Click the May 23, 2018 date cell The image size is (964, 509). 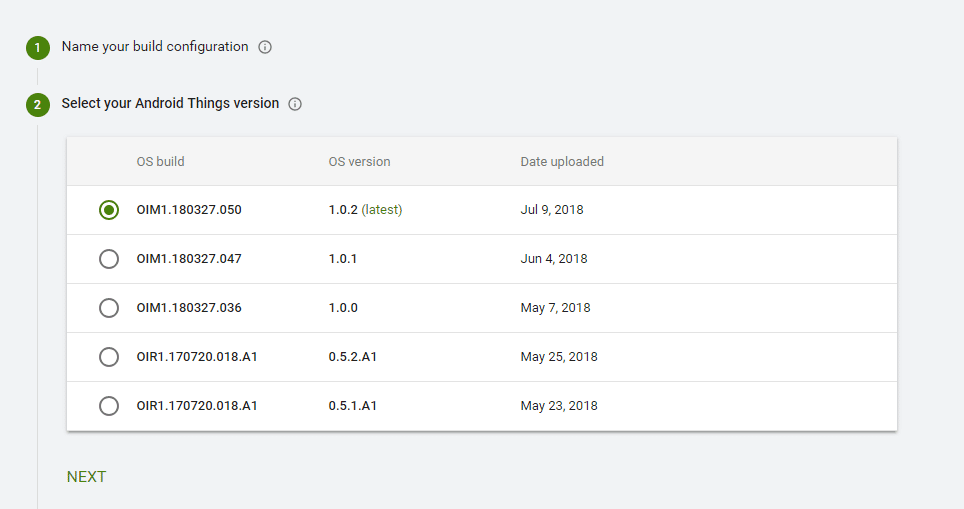click(x=559, y=406)
